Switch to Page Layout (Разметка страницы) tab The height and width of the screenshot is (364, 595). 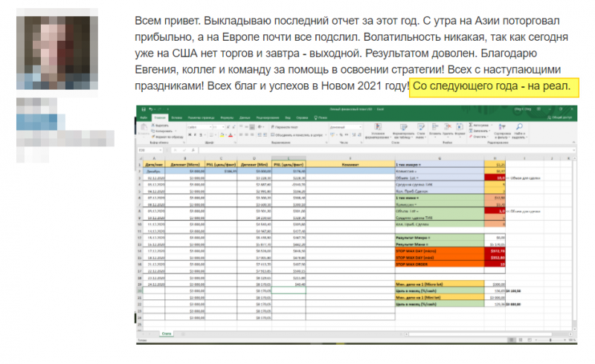coord(201,117)
